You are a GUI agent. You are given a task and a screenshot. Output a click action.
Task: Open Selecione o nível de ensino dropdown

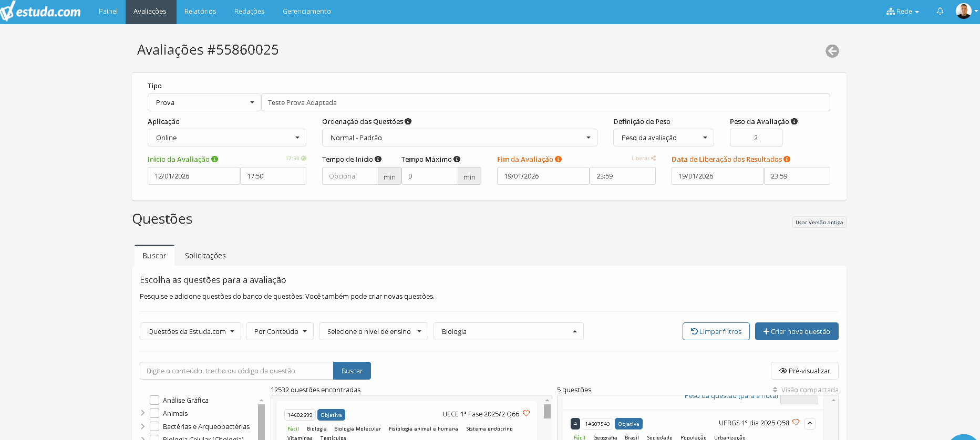[374, 331]
